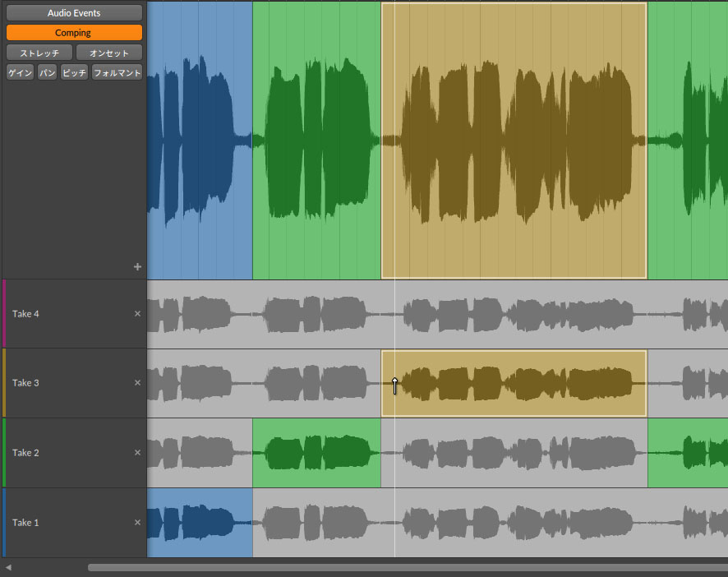Click the horizontal scrollbar thumb
The width and height of the screenshot is (728, 577).
tap(408, 567)
